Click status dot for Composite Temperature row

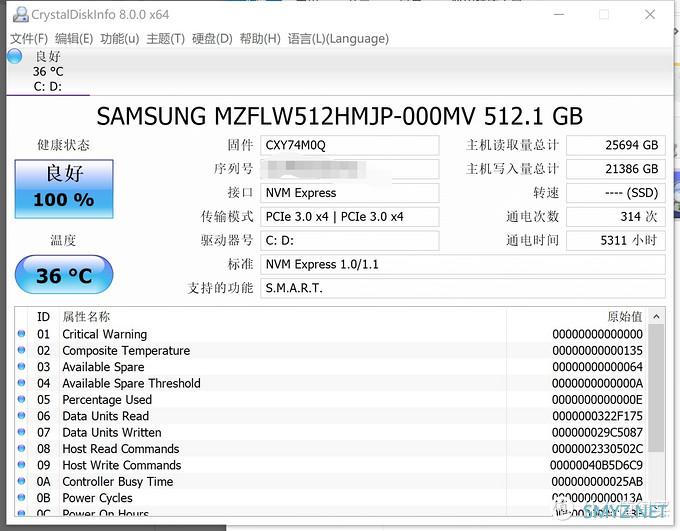[21, 350]
